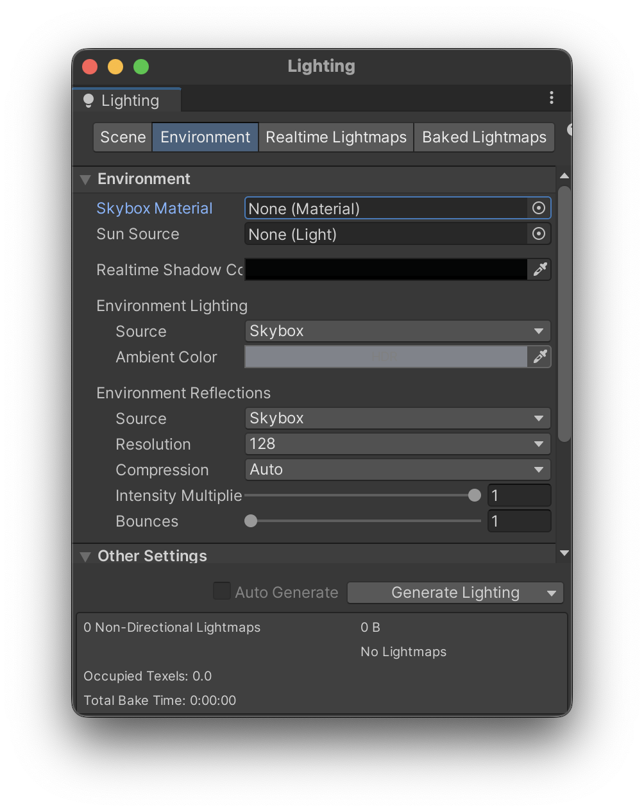Screen dimensions: 644x812
Task: Click the Skybox Material label
Action: point(154,208)
